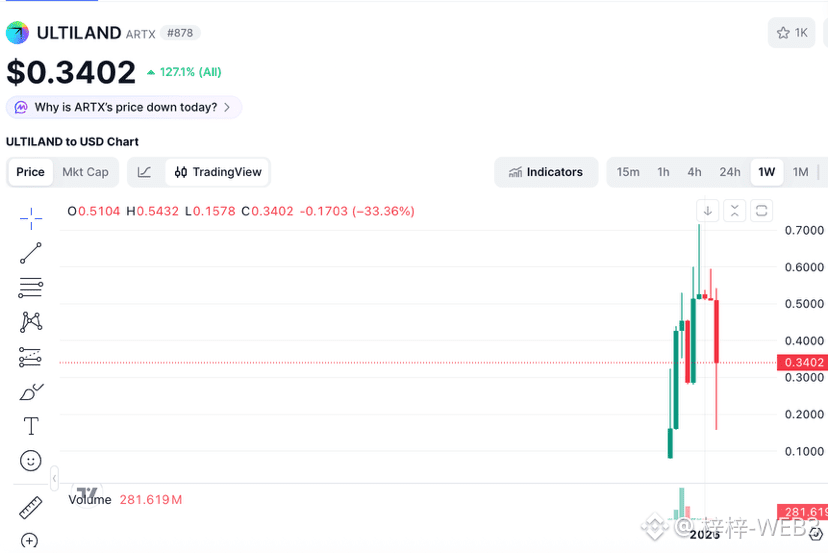
Task: Set chart interval to 1h
Action: pos(663,172)
